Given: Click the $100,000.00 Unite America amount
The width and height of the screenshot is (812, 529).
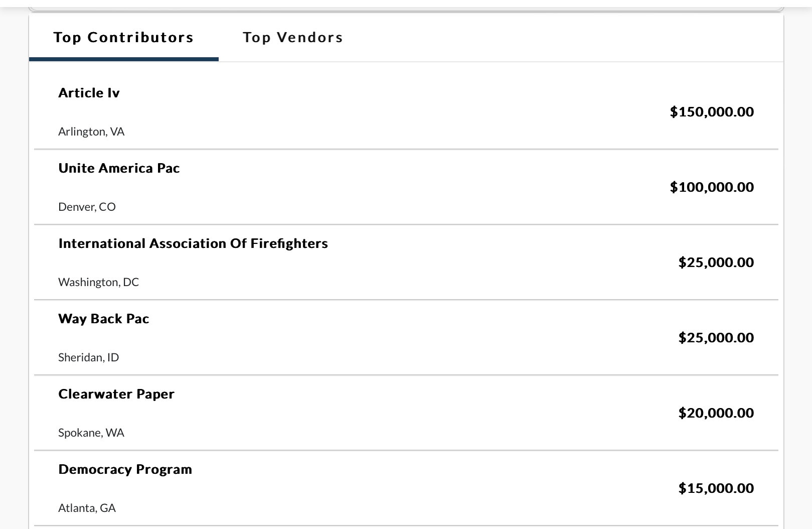Looking at the screenshot, I should pos(712,187).
